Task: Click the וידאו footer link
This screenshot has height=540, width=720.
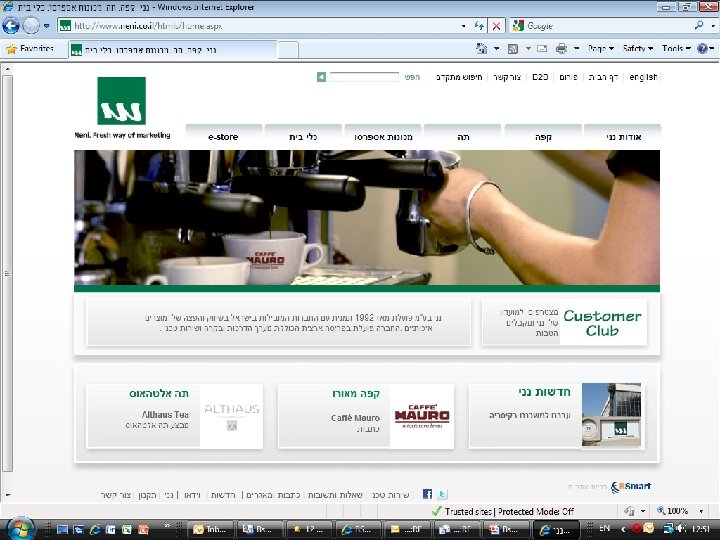Action: click(192, 495)
